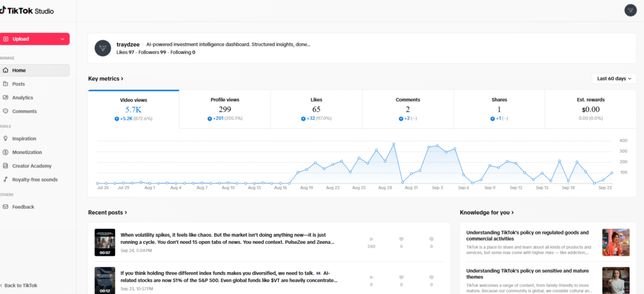This screenshot has height=294, width=644.
Task: Go back to TikTok
Action: 19,285
